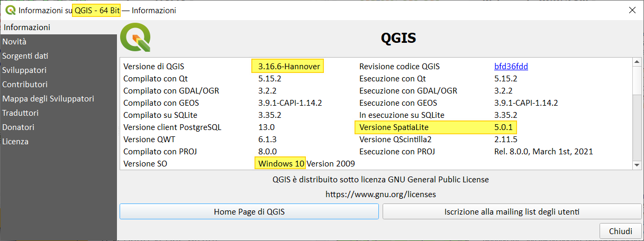The height and width of the screenshot is (241, 644).
Task: Go to the Donatori section
Action: [x=18, y=127]
